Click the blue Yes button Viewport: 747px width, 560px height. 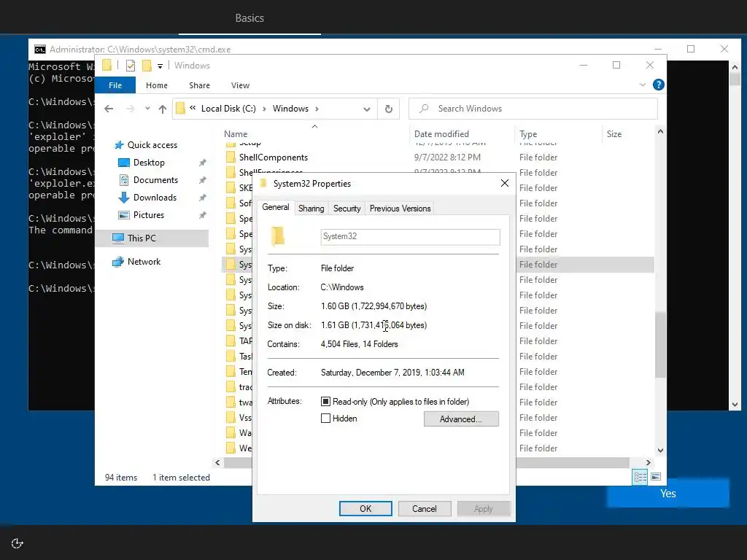668,494
